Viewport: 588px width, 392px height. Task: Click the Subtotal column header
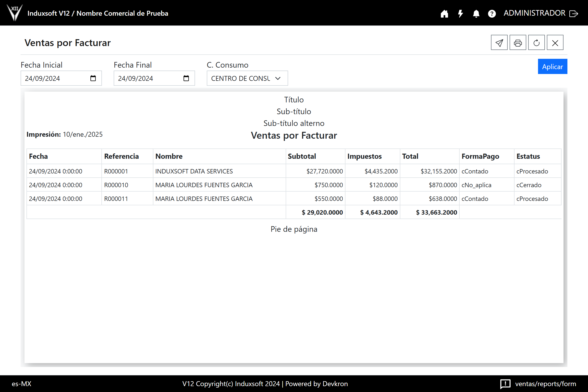click(302, 156)
